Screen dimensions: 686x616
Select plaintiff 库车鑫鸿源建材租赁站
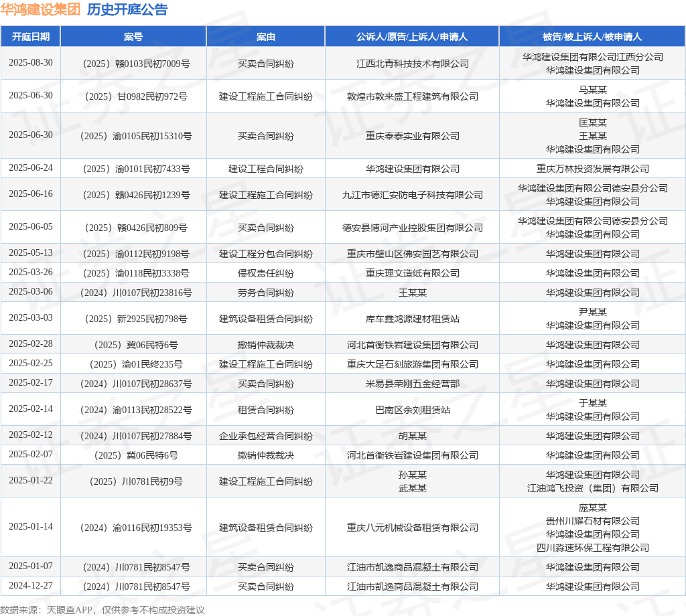point(412,319)
